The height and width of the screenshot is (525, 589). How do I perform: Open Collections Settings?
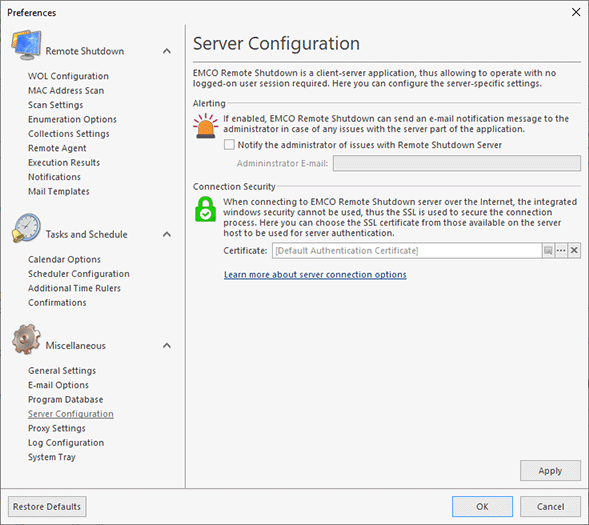click(69, 134)
